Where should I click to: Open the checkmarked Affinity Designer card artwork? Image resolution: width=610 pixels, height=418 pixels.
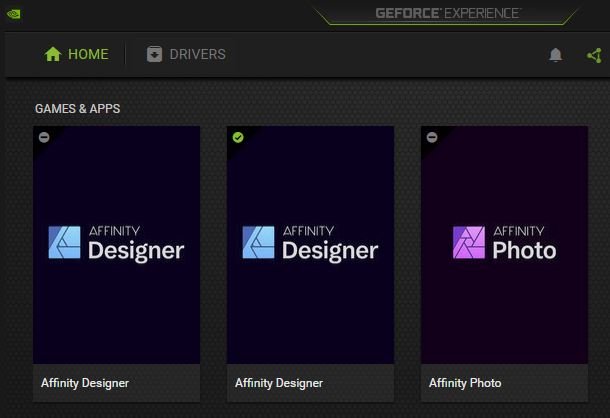(x=310, y=245)
